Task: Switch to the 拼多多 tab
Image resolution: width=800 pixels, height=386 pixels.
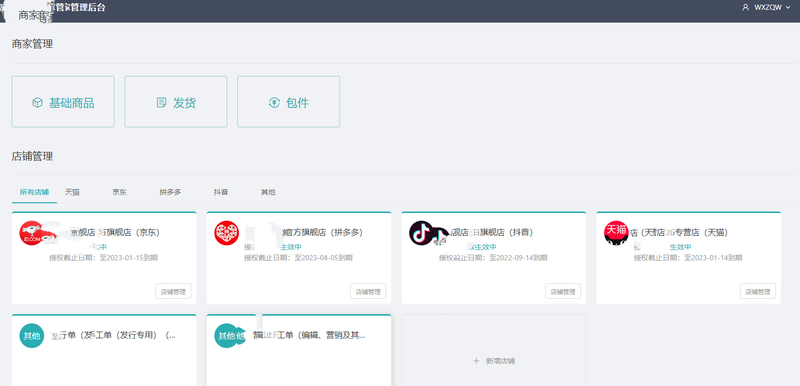Action: click(170, 192)
